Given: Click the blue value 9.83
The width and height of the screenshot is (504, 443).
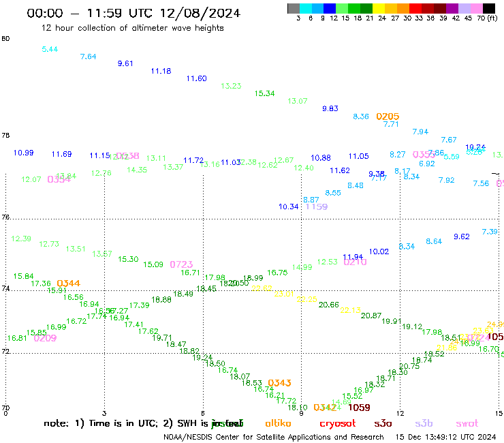Looking at the screenshot, I should [x=330, y=109].
